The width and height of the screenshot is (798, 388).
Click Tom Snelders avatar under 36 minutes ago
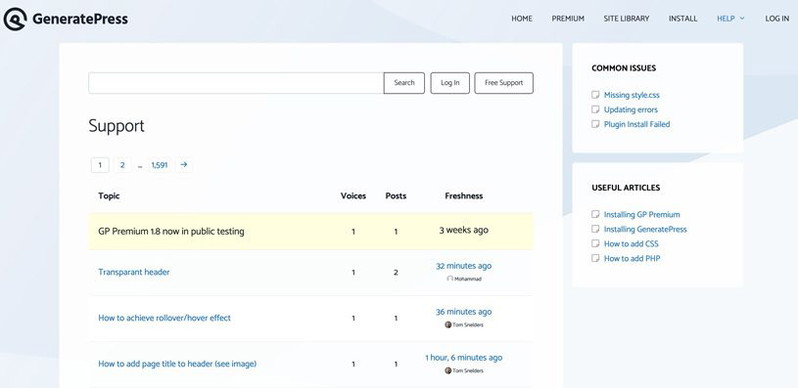point(448,325)
